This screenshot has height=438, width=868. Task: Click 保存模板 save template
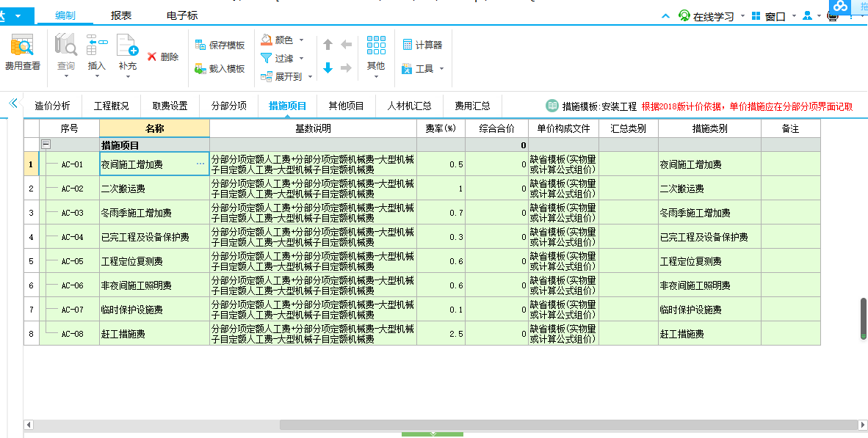[220, 45]
